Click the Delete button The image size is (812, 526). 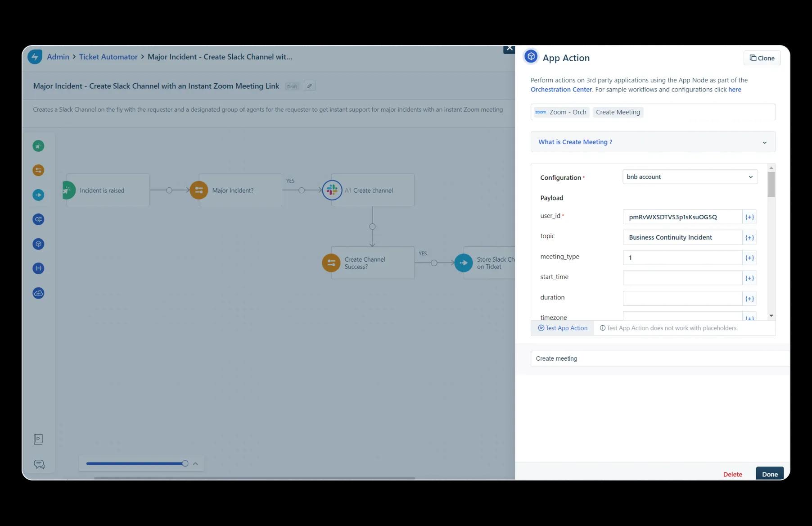tap(732, 474)
